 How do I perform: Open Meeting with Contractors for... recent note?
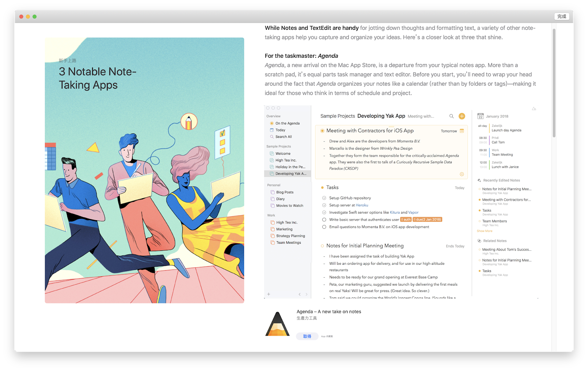506,200
